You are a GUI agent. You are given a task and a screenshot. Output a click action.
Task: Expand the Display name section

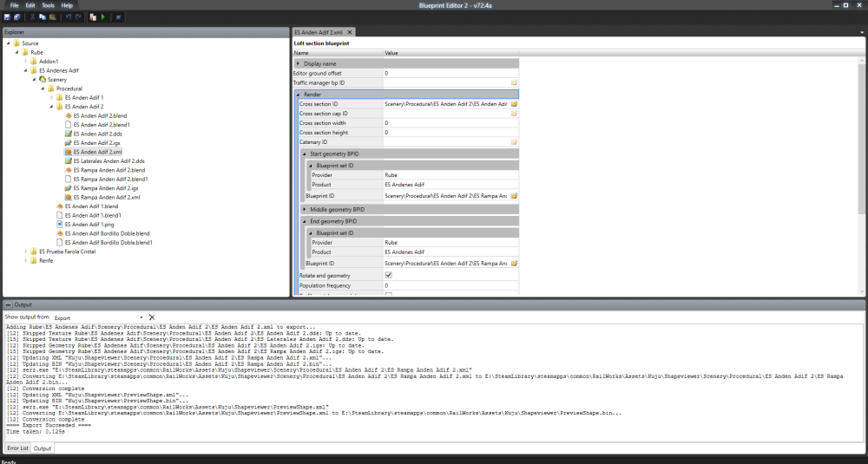click(299, 63)
